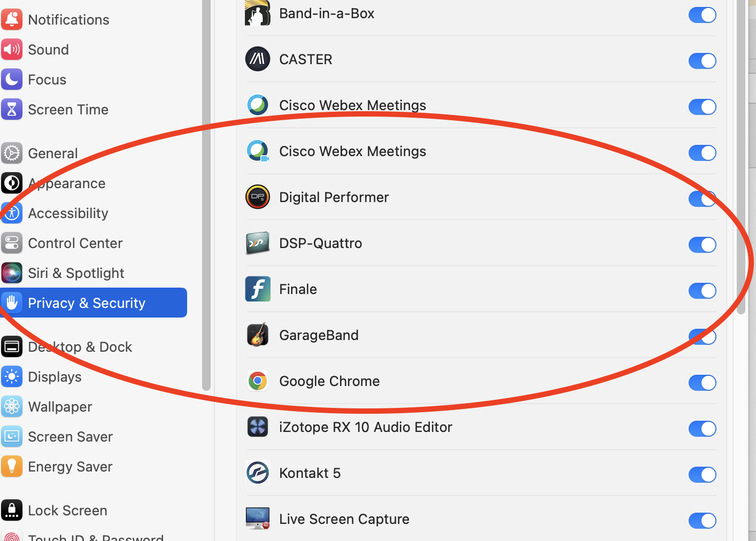Click the Live Screen Capture icon
Image resolution: width=756 pixels, height=541 pixels.
[258, 519]
